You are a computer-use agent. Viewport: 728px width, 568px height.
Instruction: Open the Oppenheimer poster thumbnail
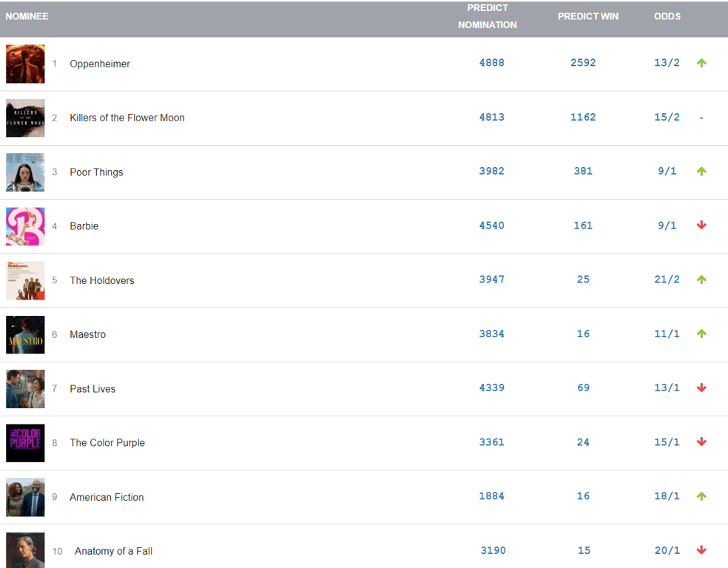click(25, 64)
